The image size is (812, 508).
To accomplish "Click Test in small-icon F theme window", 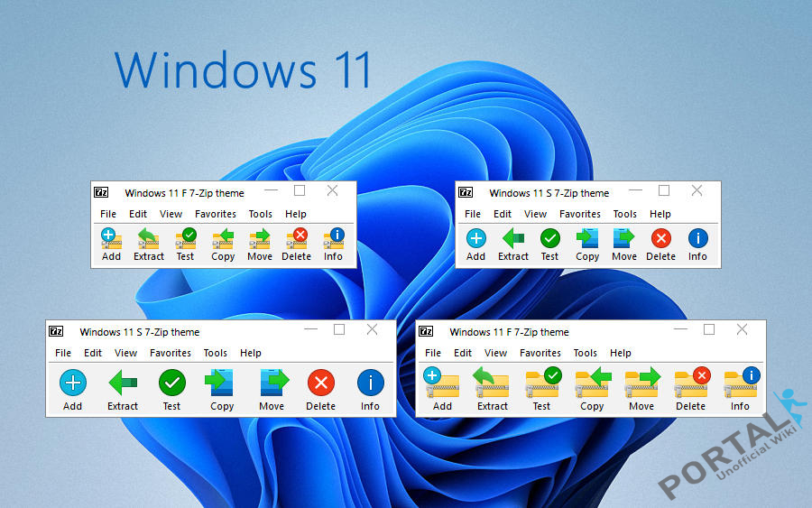I will click(x=185, y=245).
